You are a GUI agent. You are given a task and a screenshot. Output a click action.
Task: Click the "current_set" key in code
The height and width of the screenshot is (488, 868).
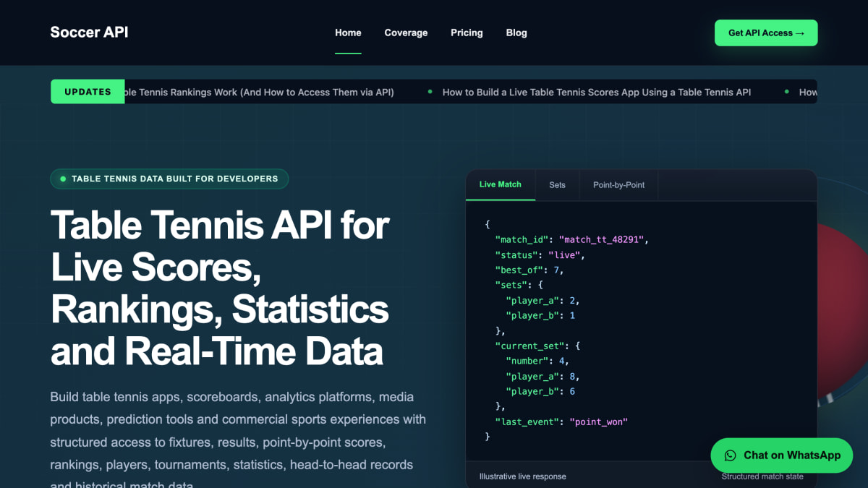click(x=531, y=346)
